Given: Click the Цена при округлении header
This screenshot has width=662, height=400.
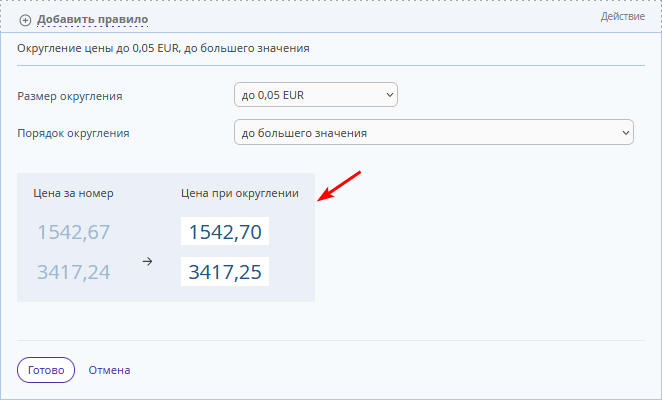Looking at the screenshot, I should coord(240,193).
